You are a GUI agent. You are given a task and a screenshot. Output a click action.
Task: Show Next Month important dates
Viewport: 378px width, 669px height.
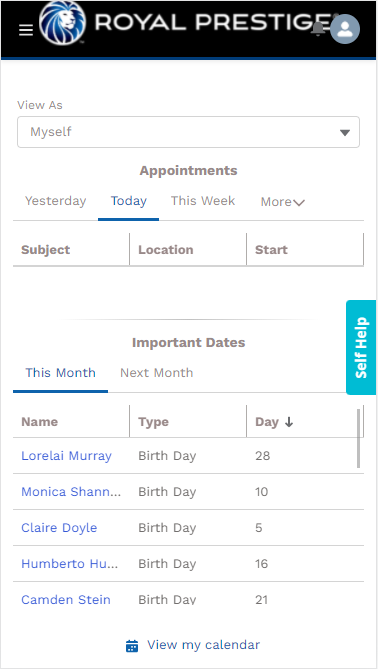coord(157,373)
